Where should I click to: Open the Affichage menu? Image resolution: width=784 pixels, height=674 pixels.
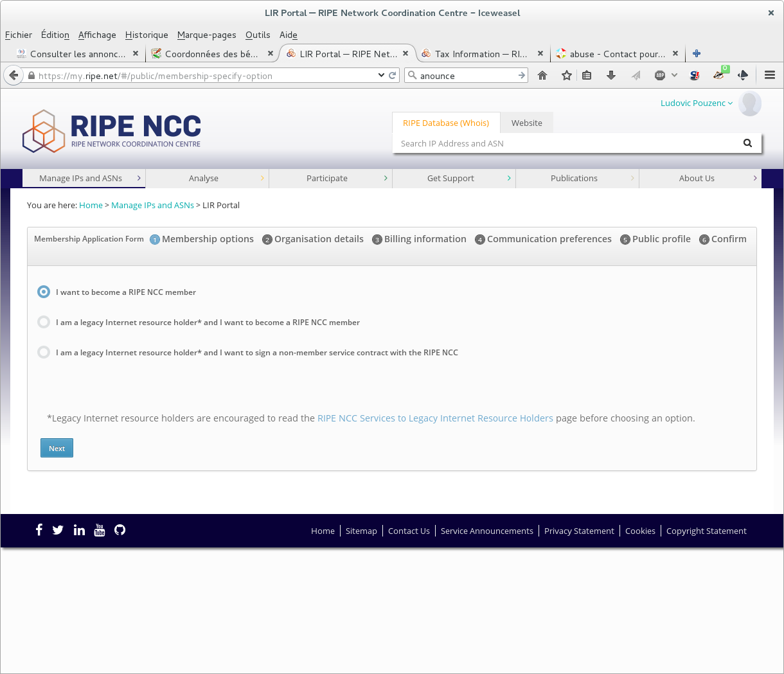click(x=97, y=35)
